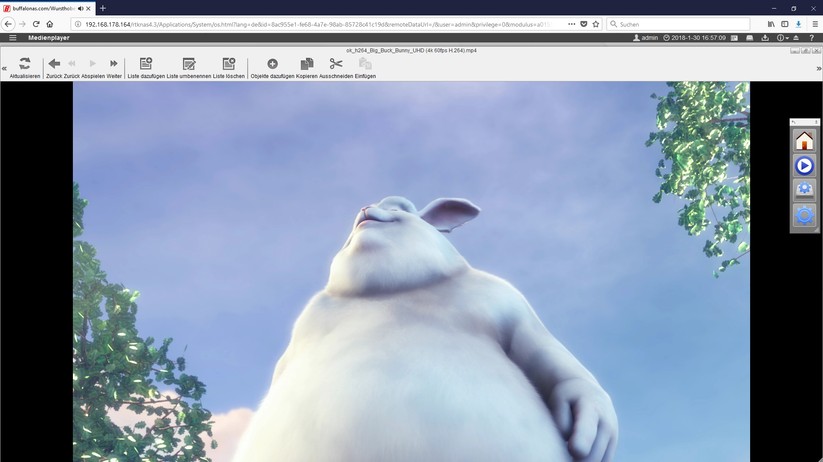The height and width of the screenshot is (462, 823).
Task: Click the Aktualisieren refresh icon
Action: click(25, 64)
